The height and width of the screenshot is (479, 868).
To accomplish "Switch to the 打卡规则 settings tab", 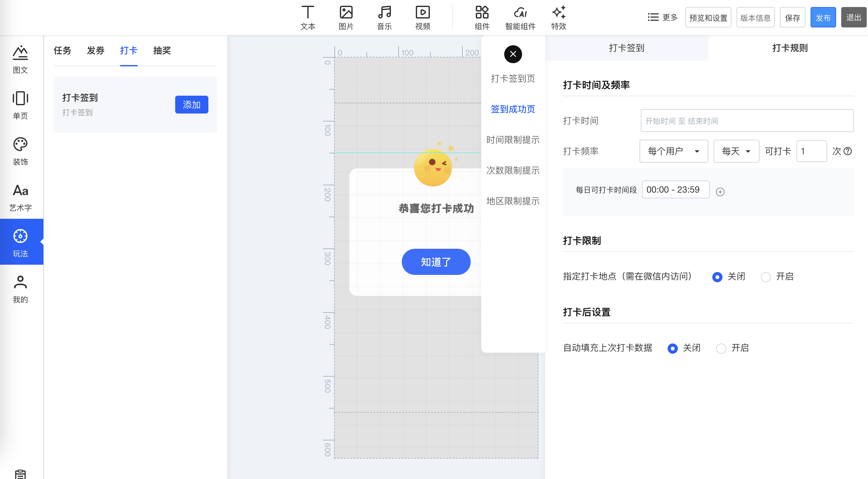I will tap(790, 48).
